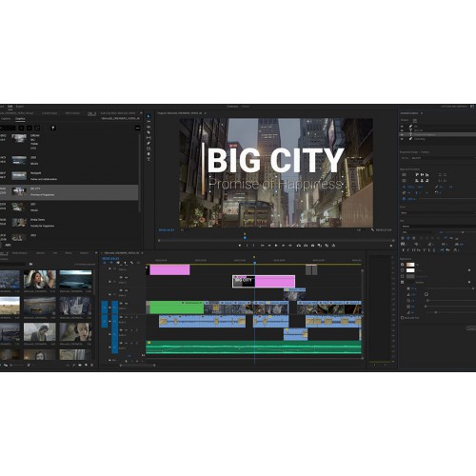Go to In point in Program Monitor

tap(263, 246)
